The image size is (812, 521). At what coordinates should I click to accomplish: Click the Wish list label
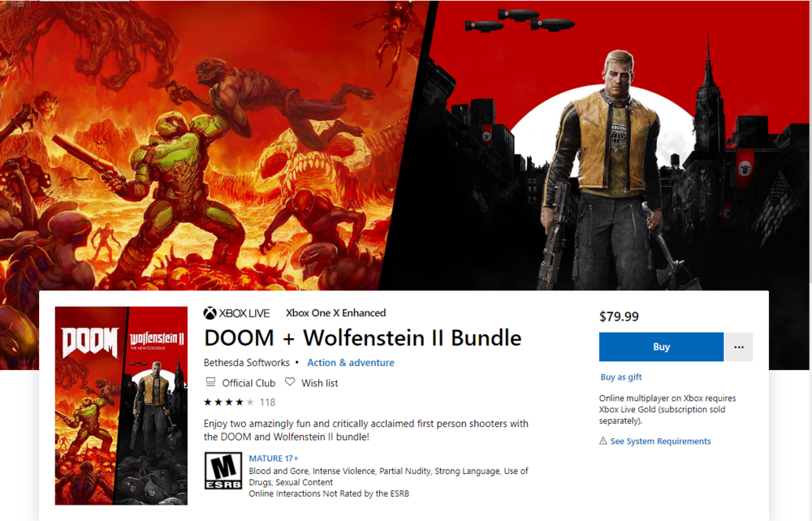click(x=319, y=383)
